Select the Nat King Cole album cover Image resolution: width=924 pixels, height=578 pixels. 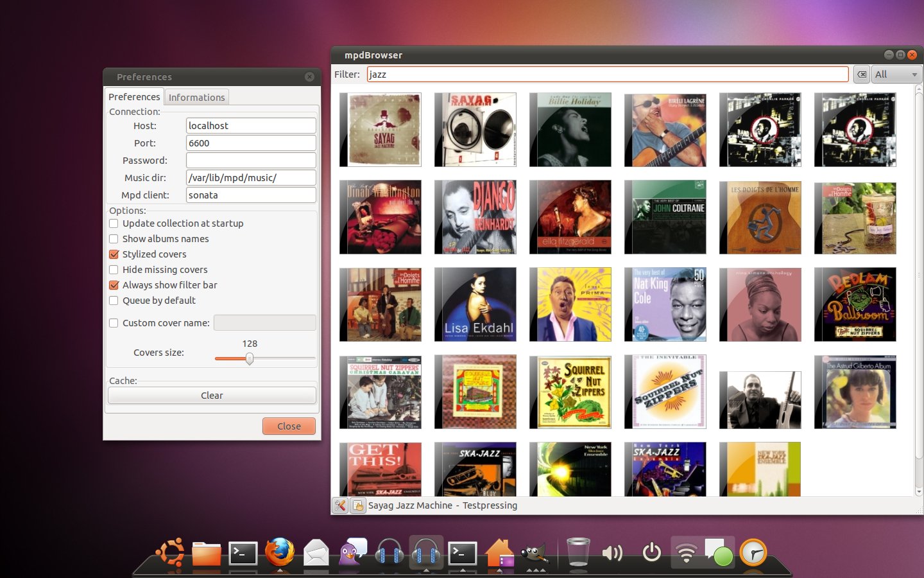(x=665, y=304)
